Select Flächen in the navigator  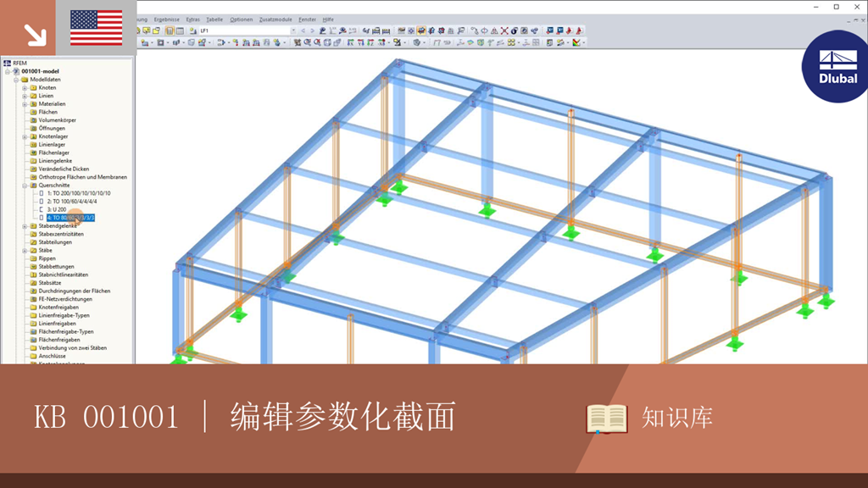pos(47,113)
